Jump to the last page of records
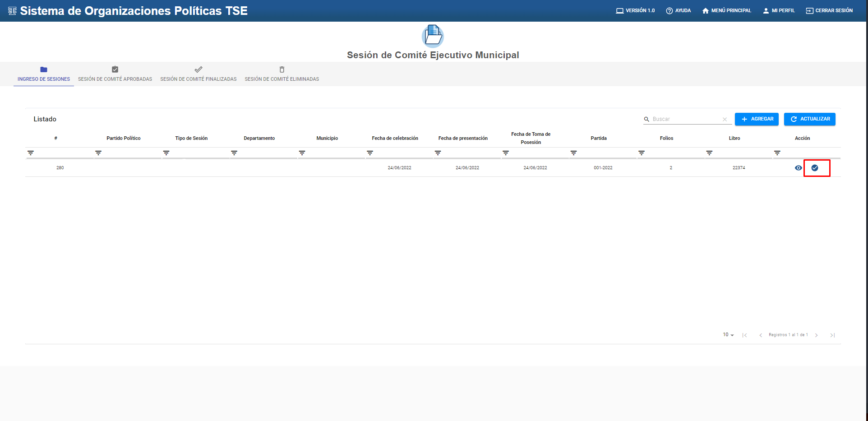Viewport: 868px width, 421px height. (x=832, y=335)
